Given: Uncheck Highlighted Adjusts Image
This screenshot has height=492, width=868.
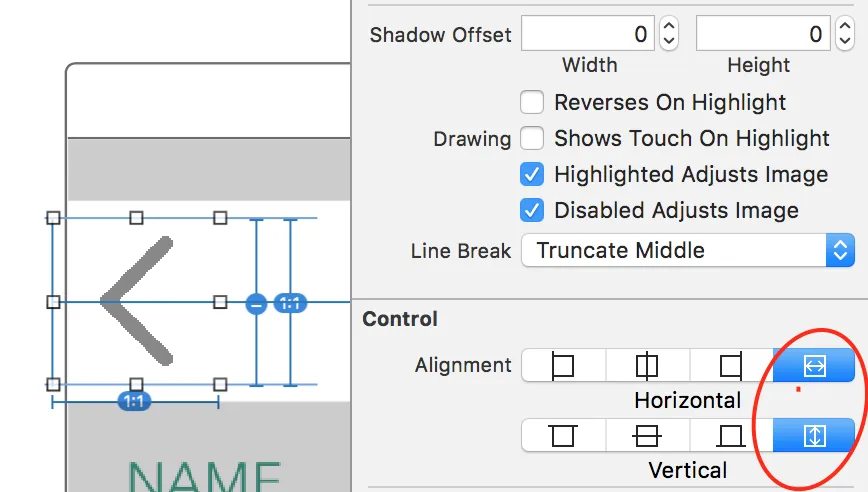Looking at the screenshot, I should [533, 174].
